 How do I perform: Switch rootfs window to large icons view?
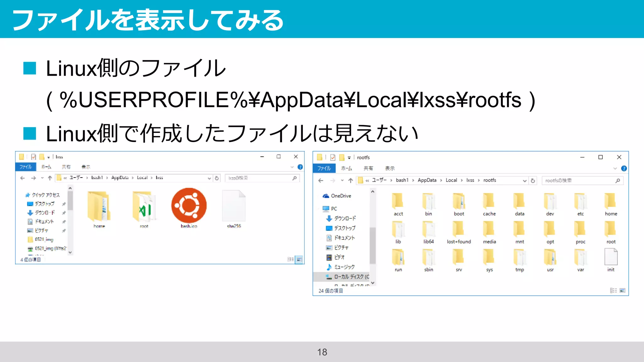(x=622, y=290)
